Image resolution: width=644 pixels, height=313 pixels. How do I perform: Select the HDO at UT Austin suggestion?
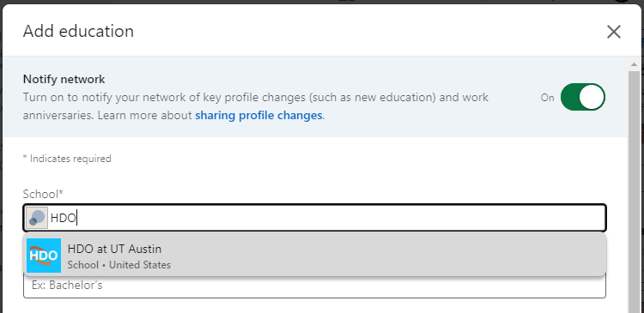pyautogui.click(x=314, y=256)
